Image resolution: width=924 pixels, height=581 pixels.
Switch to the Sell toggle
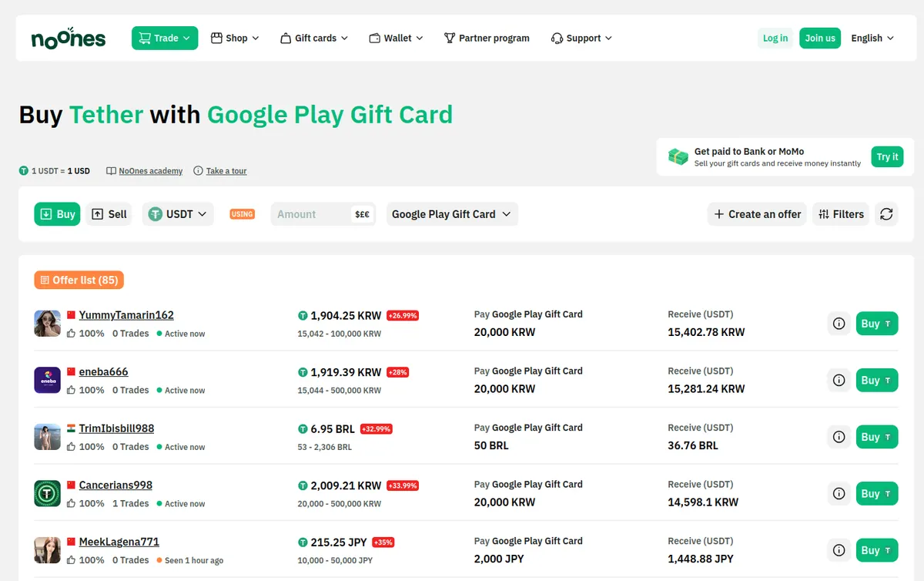[x=109, y=214]
